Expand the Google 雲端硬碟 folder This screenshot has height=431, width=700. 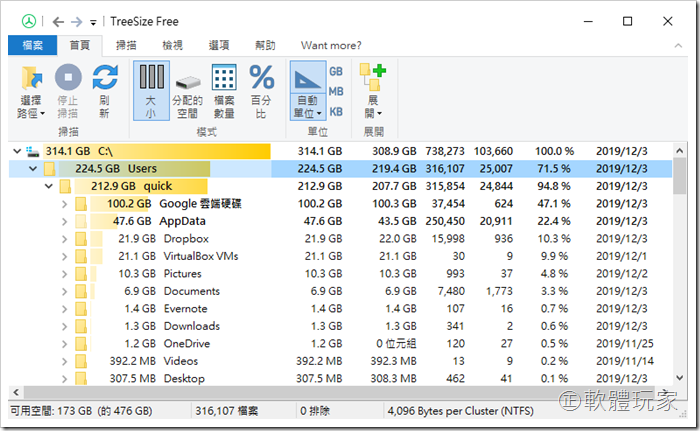[x=65, y=204]
